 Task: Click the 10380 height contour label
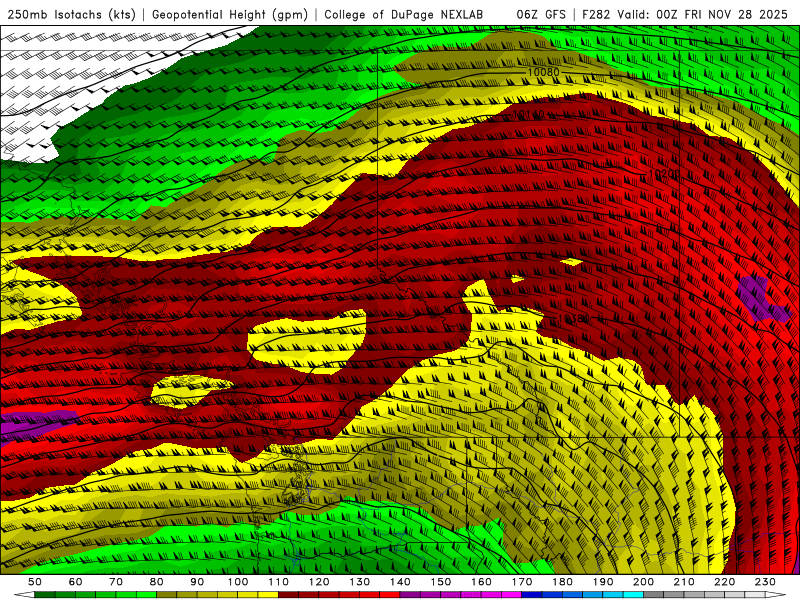click(x=574, y=319)
